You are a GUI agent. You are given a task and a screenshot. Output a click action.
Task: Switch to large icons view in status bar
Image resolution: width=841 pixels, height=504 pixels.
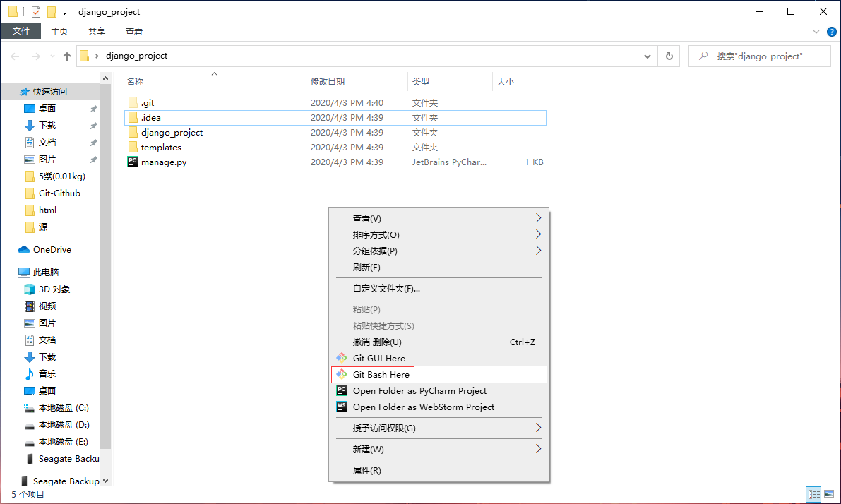(x=829, y=494)
